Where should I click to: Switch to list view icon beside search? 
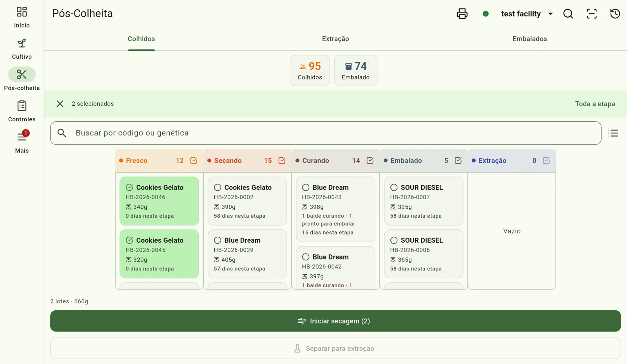613,133
